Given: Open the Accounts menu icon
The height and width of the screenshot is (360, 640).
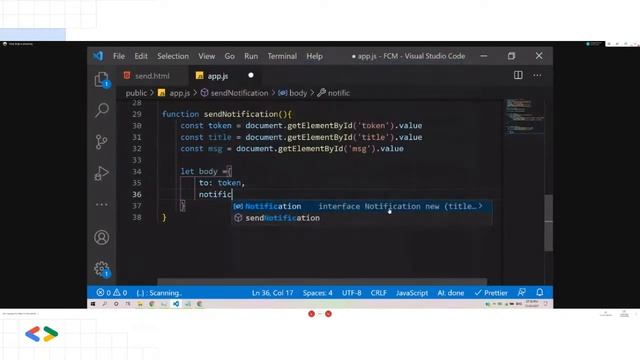Looking at the screenshot, I should pyautogui.click(x=102, y=237).
